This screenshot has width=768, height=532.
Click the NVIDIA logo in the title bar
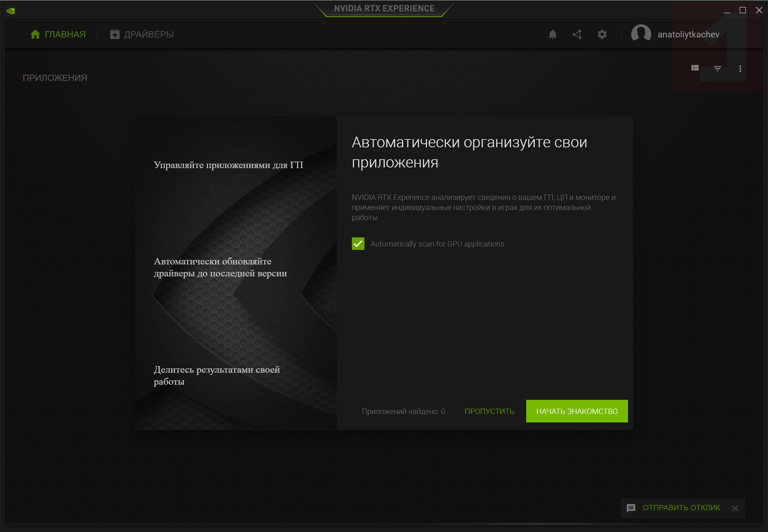10,10
